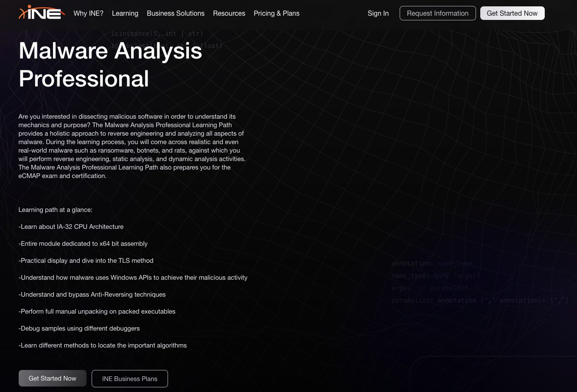Click Get Started Now in the header
Image resolution: width=577 pixels, height=392 pixels.
tap(513, 13)
